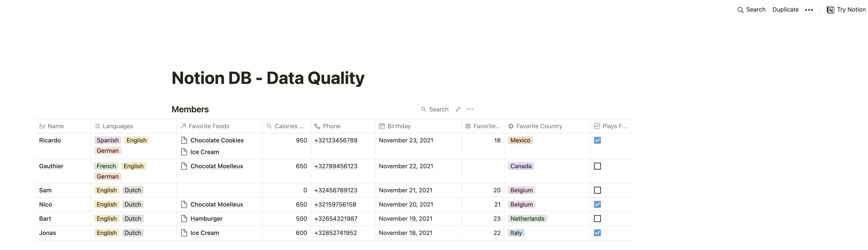Click the Notion logo icon
The width and height of the screenshot is (868, 250).
pos(830,10)
